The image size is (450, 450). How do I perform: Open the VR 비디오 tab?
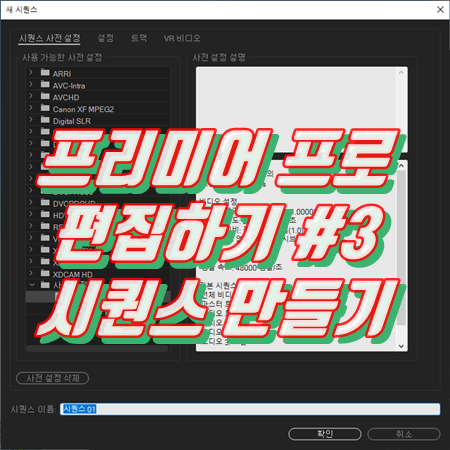coord(182,38)
